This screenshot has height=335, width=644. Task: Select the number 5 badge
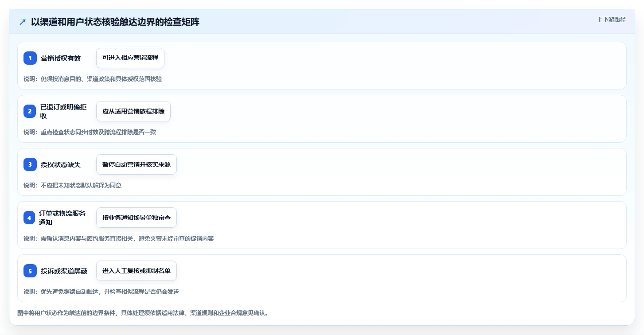click(x=30, y=271)
